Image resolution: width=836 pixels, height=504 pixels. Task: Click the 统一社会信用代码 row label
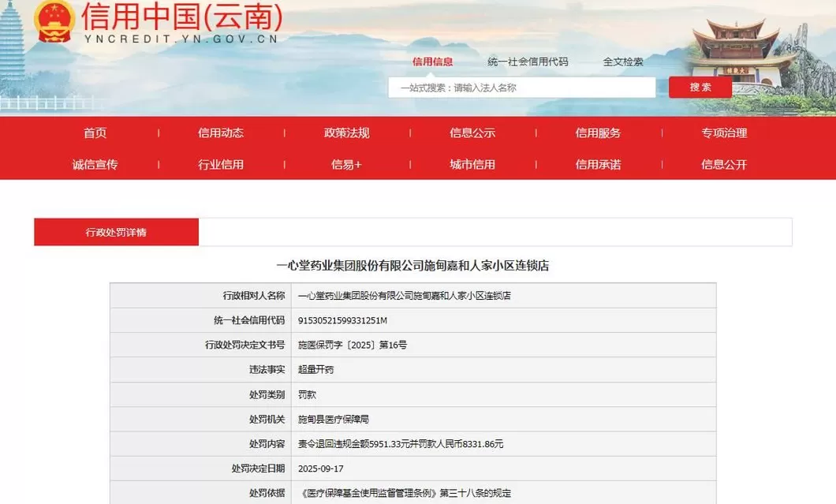249,320
